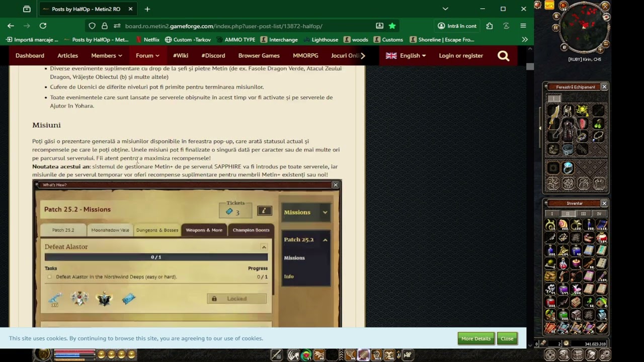644x362 pixels.
Task: Switch inventory to page II
Action: (568, 214)
